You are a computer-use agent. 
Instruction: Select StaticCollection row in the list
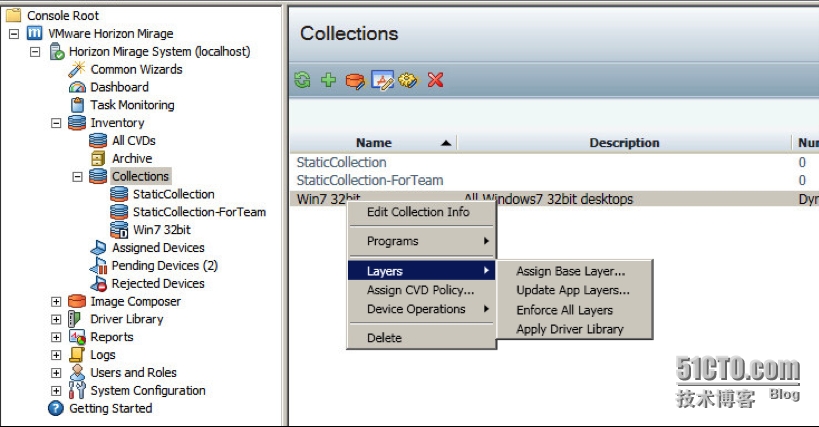(554, 162)
